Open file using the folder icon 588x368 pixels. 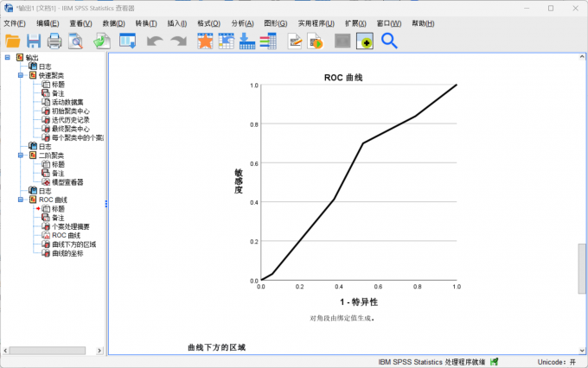(13, 41)
